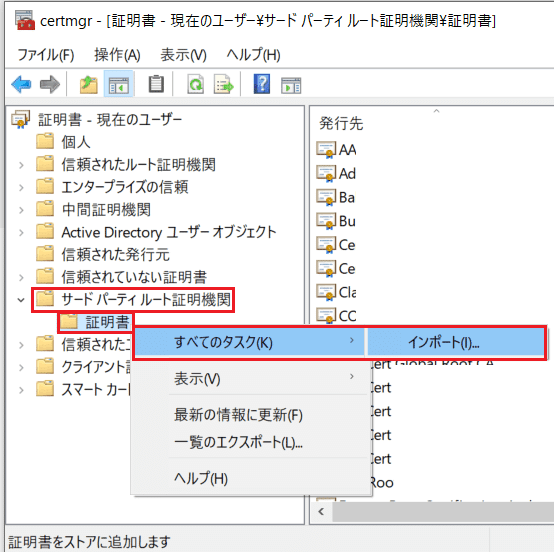
Task: Select the CC certificate icon
Action: [x=326, y=316]
